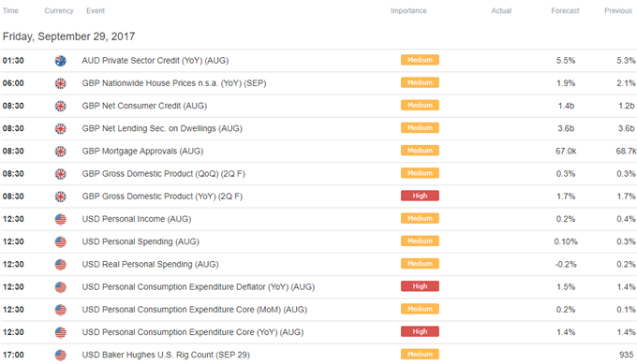Click previous value 935 for Rig Count
The height and width of the screenshot is (364, 637).
[x=627, y=355]
